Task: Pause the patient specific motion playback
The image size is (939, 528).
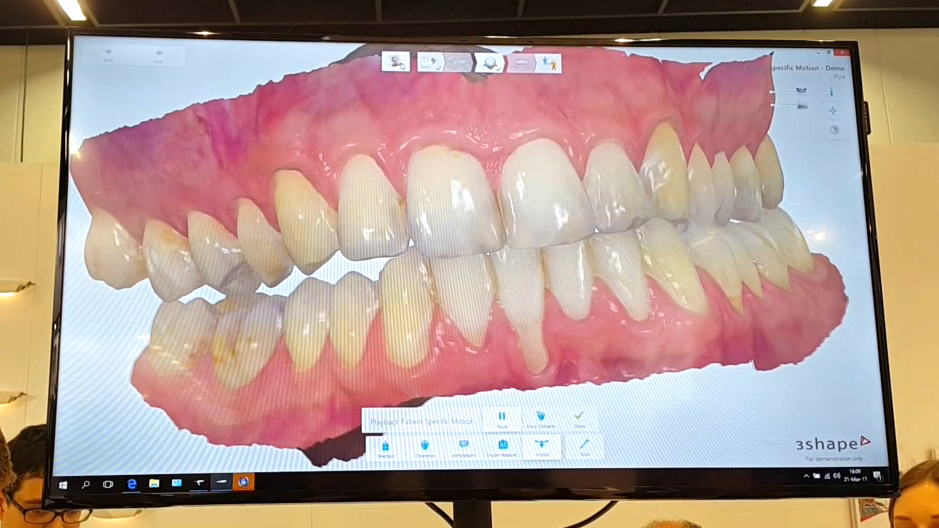Action: 502,419
